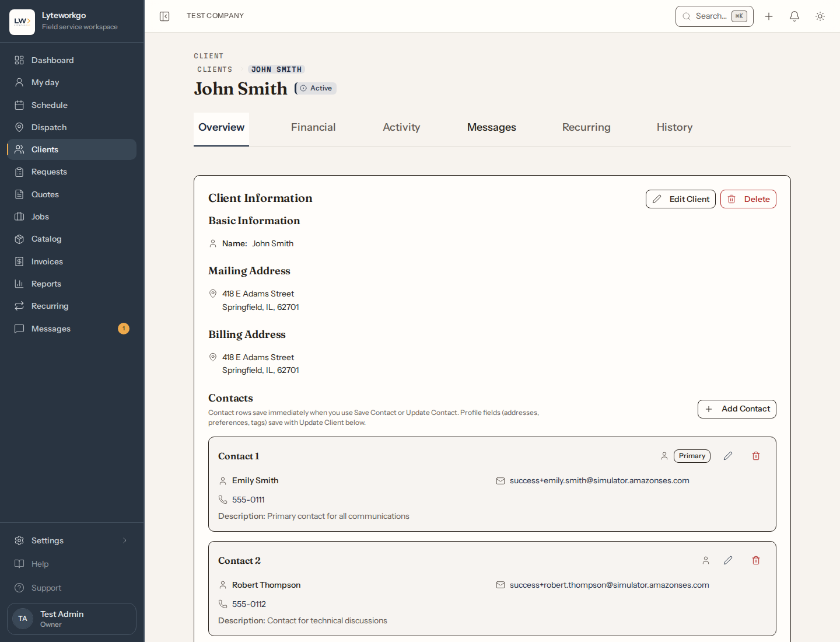Open Messages in the sidebar
Image resolution: width=840 pixels, height=642 pixels.
pos(72,329)
